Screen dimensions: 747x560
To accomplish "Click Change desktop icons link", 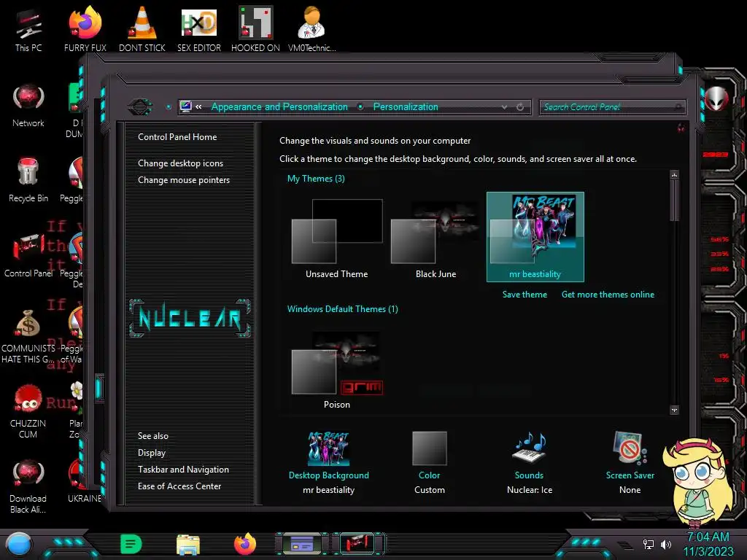I will tap(181, 163).
